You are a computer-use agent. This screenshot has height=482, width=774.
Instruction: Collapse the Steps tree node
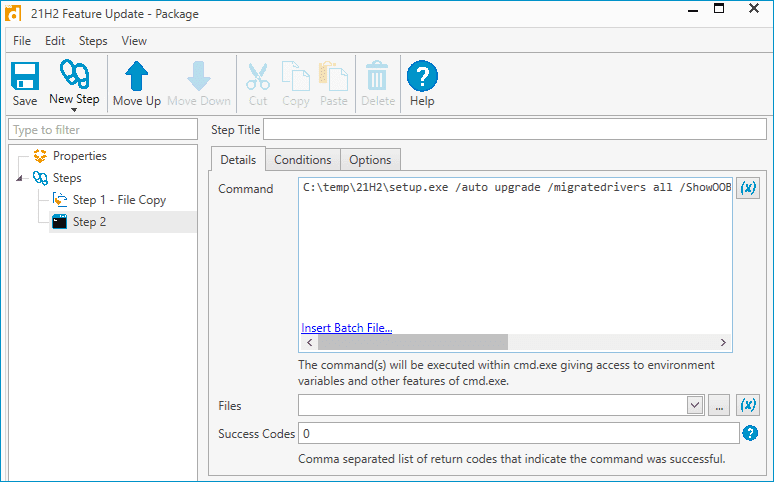click(x=19, y=178)
